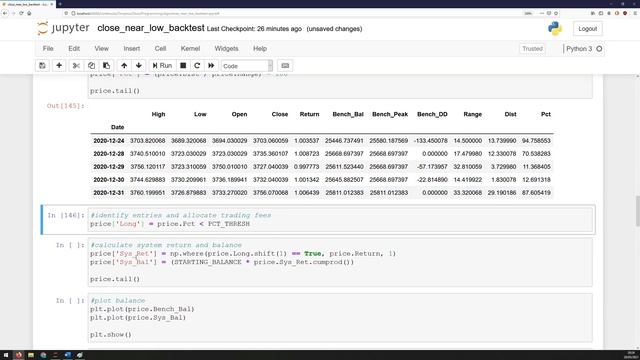640x360 pixels.
Task: Insert a cell below with plus icon
Action: tap(59, 66)
